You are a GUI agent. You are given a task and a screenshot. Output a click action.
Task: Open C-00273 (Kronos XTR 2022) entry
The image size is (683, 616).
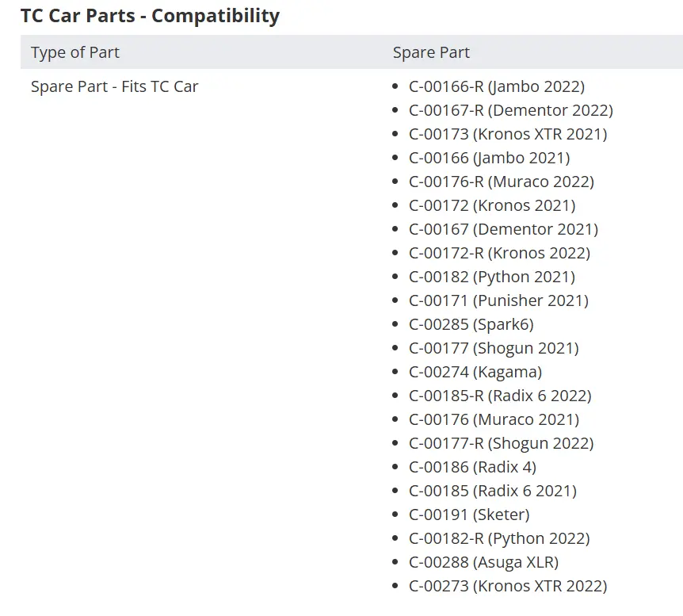(508, 586)
